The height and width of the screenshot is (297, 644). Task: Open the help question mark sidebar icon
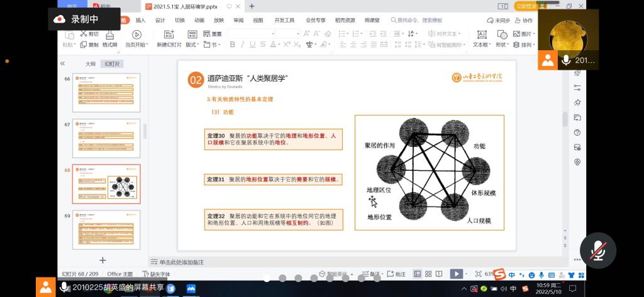coord(577,132)
